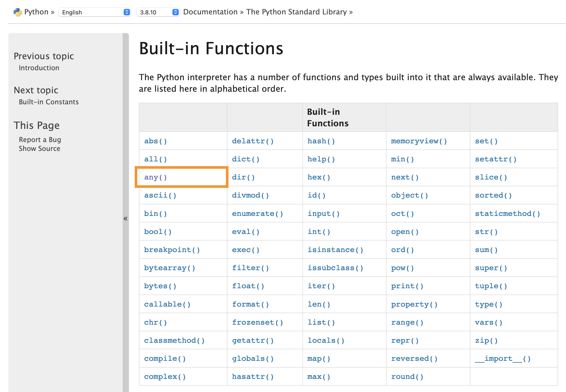
Task: Open the bytes() function link
Action: point(160,286)
